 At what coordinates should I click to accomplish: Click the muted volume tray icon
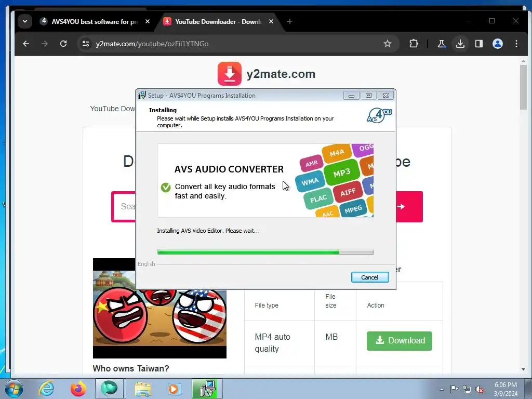point(480,390)
